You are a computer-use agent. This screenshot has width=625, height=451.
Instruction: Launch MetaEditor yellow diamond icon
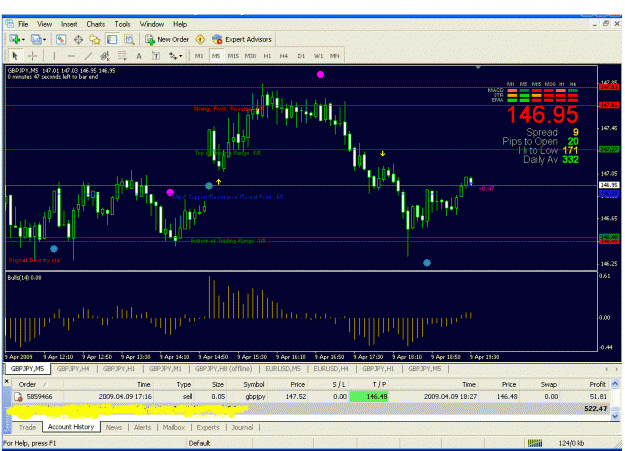tap(200, 39)
